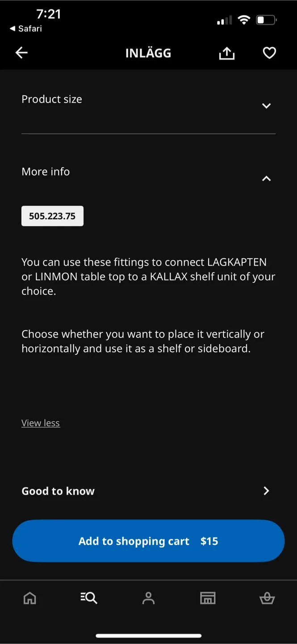The image size is (297, 644).
Task: Toggle the Product size disclosure chevron
Action: point(267,106)
